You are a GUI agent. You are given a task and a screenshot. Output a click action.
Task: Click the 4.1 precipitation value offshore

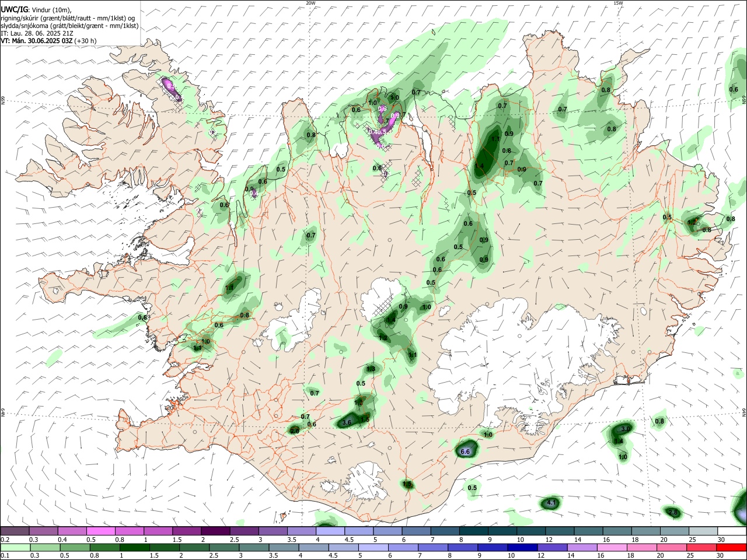[x=551, y=503]
